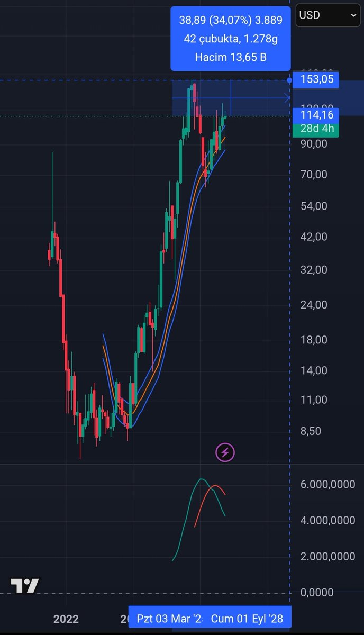The height and width of the screenshot is (635, 364).
Task: Click the TradingView logo
Action: [25, 585]
